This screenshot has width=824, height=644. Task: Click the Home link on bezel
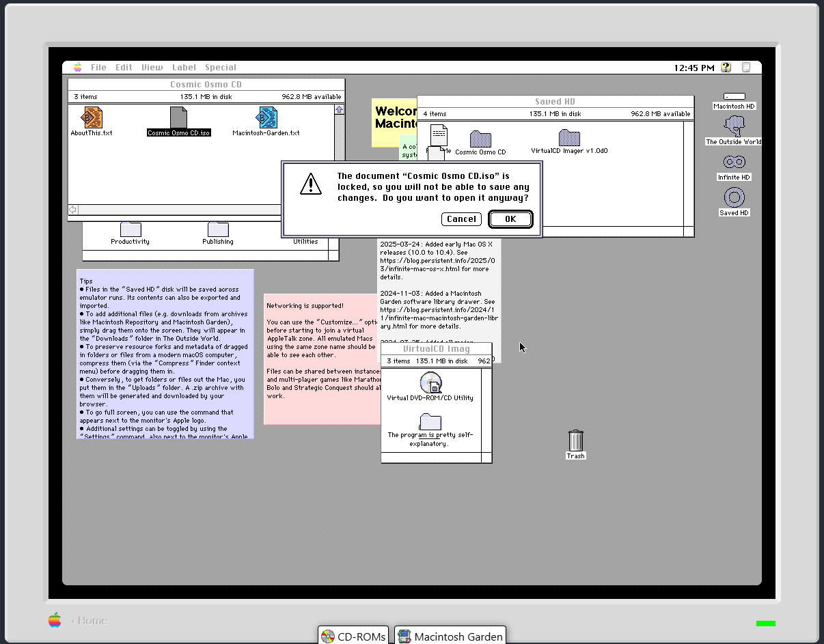point(90,620)
